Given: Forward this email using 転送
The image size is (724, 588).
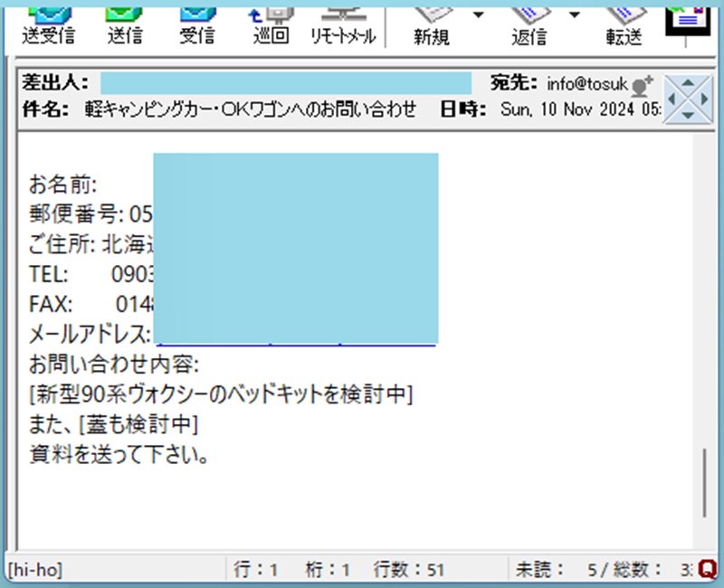Looking at the screenshot, I should (x=624, y=24).
